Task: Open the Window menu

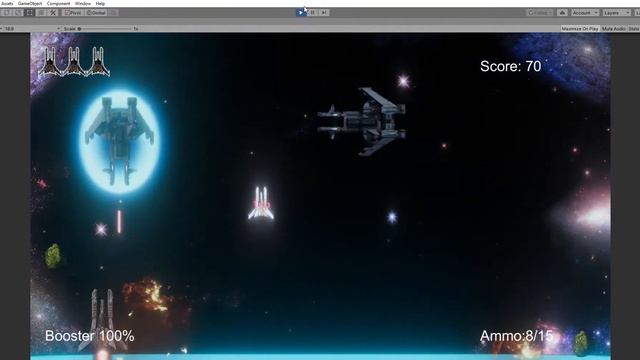Action: point(83,3)
